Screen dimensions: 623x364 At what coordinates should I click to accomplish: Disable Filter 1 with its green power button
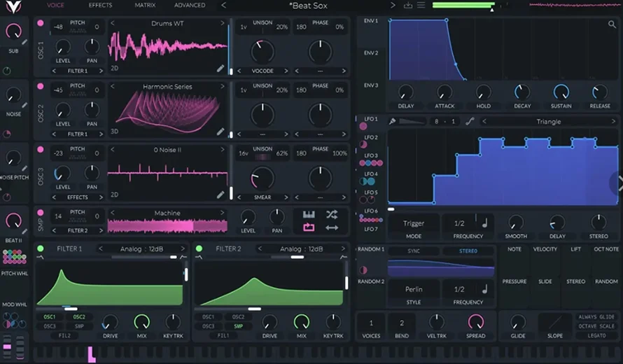[40, 248]
